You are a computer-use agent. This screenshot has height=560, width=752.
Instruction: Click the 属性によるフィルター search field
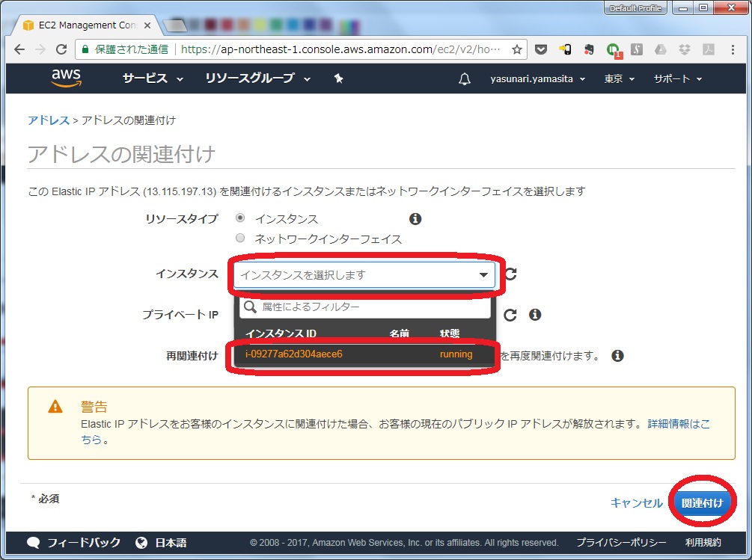pyautogui.click(x=365, y=307)
